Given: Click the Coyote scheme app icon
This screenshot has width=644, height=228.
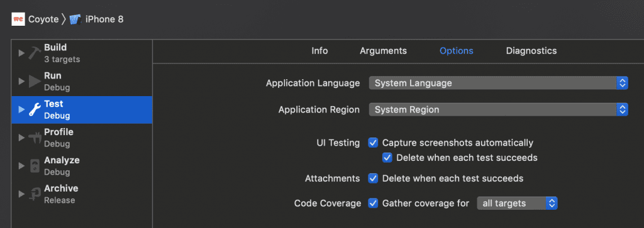Looking at the screenshot, I should (18, 19).
